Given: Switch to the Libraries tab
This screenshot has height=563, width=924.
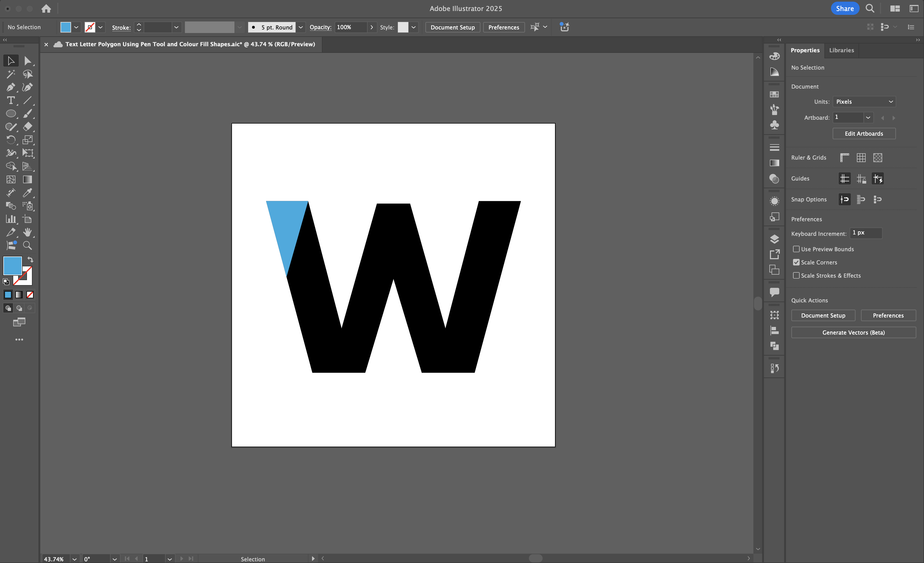Looking at the screenshot, I should (x=841, y=50).
